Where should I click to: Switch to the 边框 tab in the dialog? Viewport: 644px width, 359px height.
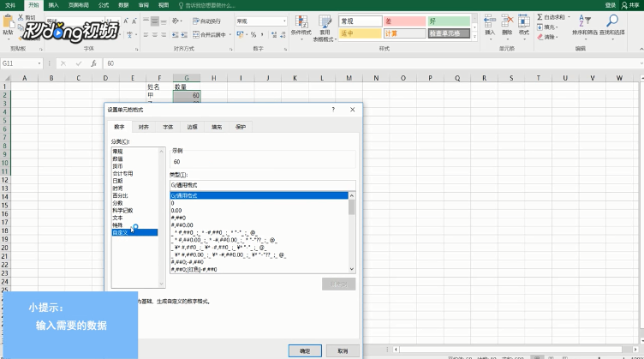click(x=192, y=127)
